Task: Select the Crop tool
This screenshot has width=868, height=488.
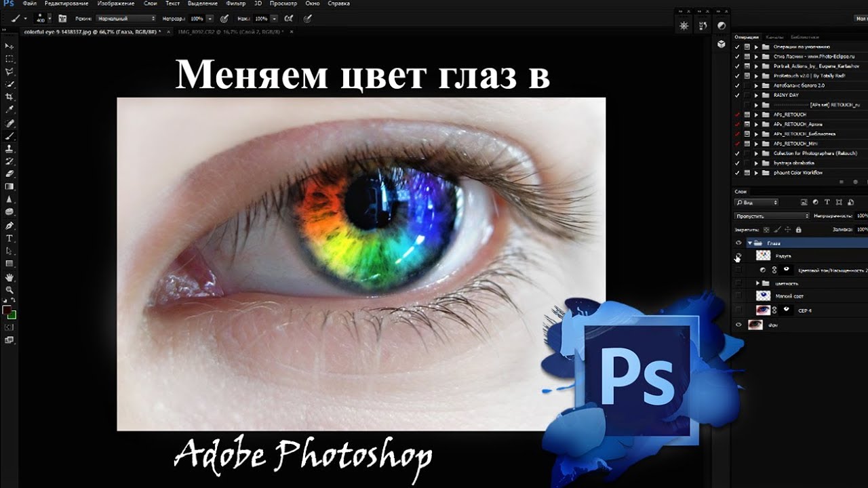Action: pyautogui.click(x=9, y=97)
